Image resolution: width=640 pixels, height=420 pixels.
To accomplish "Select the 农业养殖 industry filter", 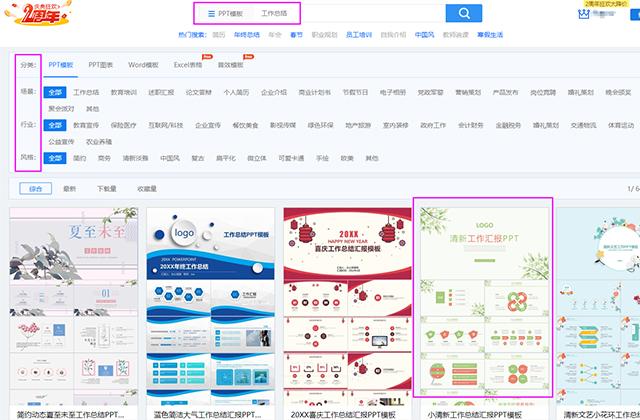I will pos(99,142).
